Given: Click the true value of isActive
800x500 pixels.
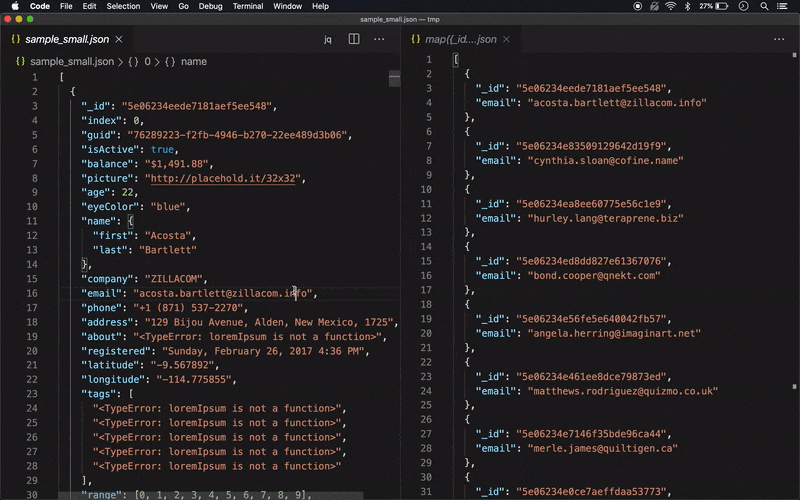Looking at the screenshot, I should click(162, 149).
